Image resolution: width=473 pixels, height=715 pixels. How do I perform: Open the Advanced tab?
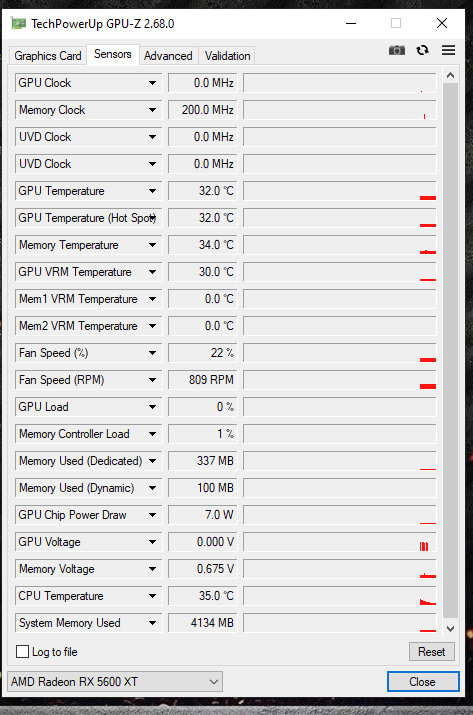click(168, 56)
